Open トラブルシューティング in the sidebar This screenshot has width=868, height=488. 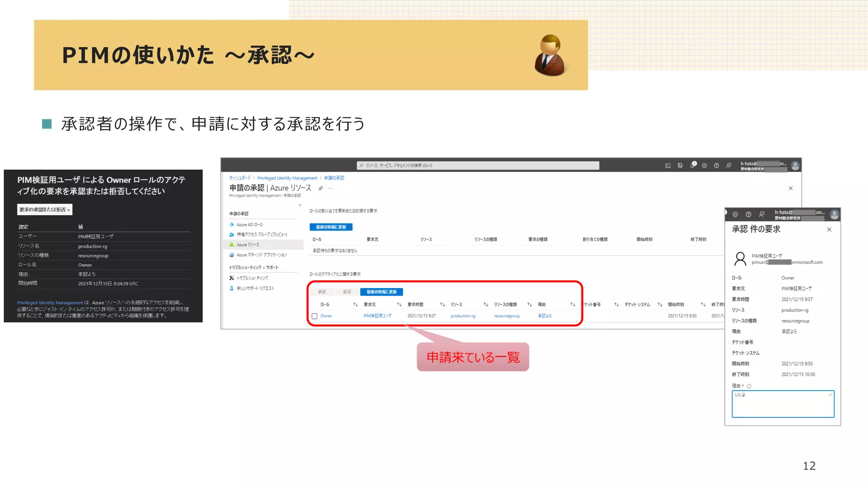pos(252,278)
